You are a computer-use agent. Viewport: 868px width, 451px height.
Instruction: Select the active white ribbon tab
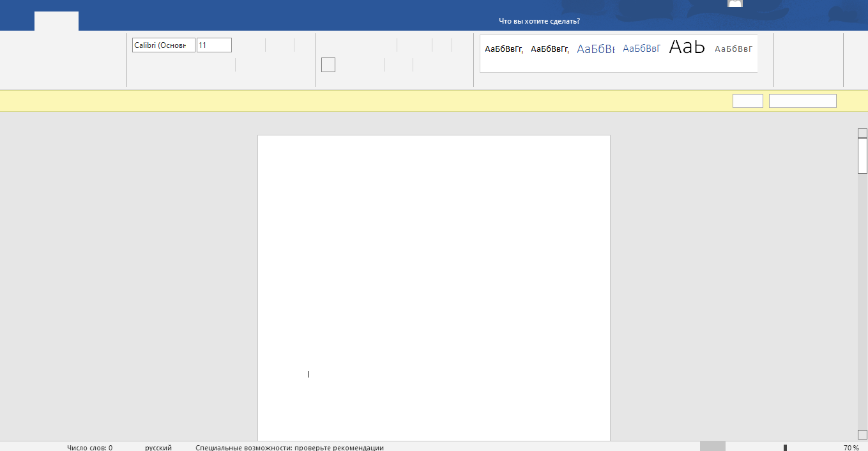(56, 21)
